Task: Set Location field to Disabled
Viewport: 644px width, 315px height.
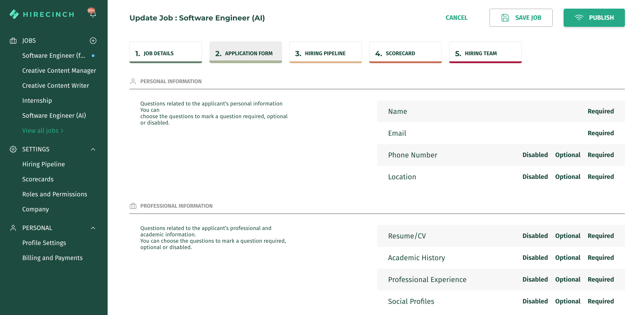Action: [x=535, y=177]
